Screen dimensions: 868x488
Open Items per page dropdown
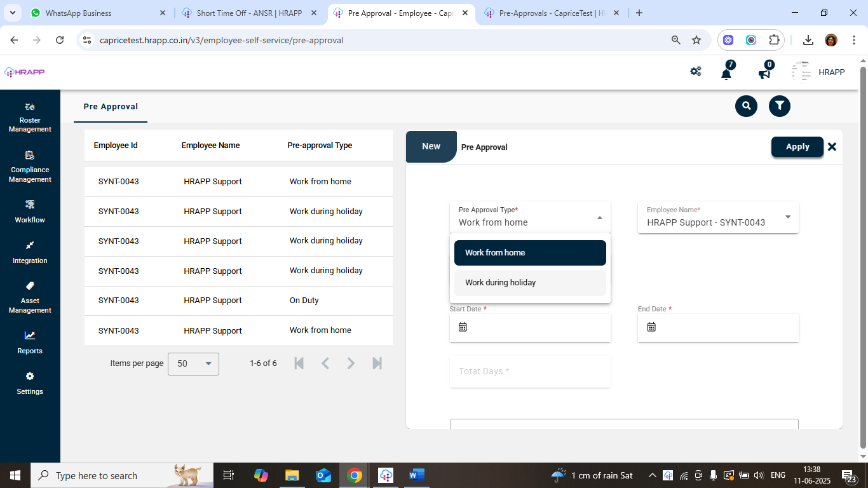click(193, 364)
